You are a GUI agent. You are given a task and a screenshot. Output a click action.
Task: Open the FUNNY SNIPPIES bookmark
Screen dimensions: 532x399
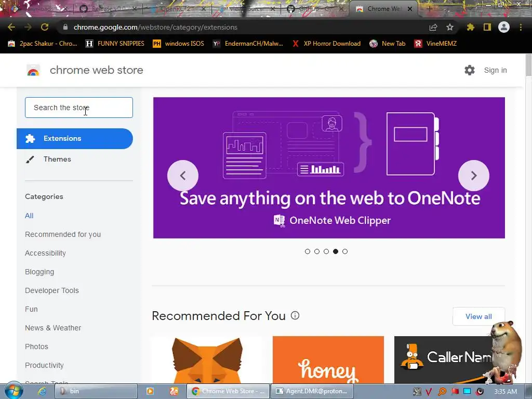click(115, 44)
